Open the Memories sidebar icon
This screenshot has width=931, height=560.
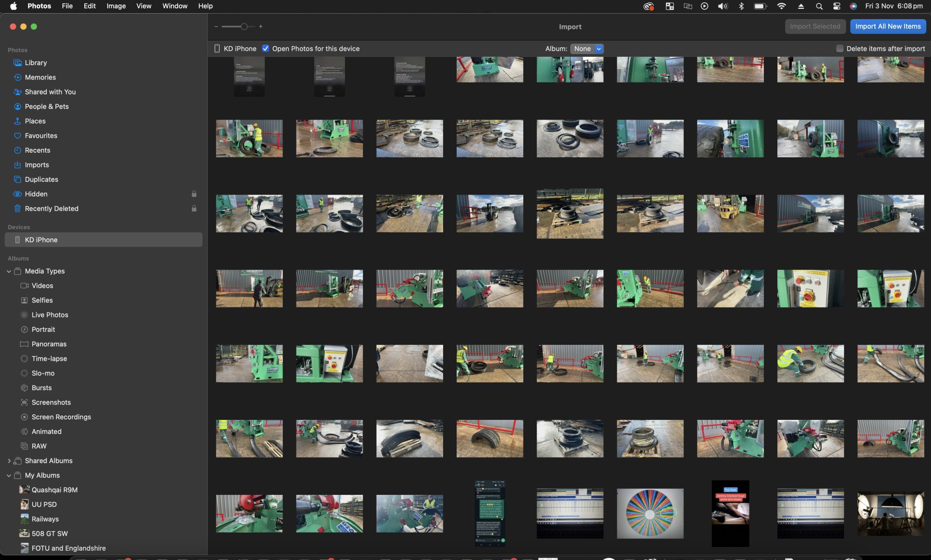point(17,77)
